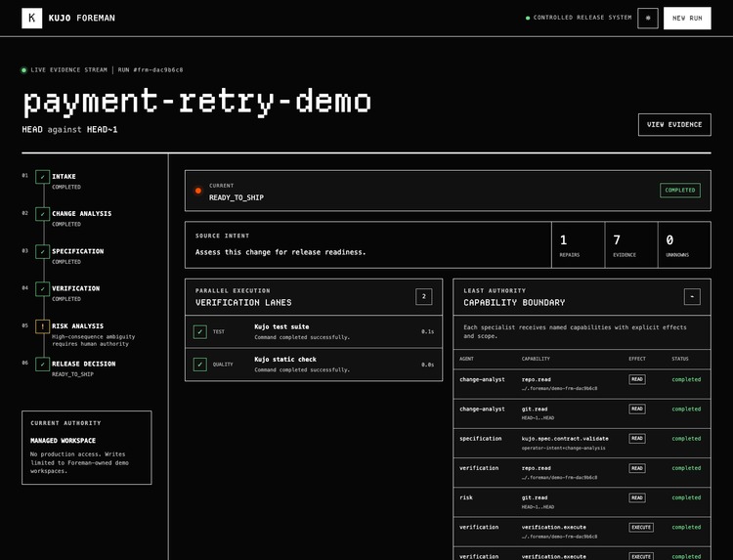Click the Kujo Foreman K logo
This screenshot has height=560, width=733.
click(32, 19)
